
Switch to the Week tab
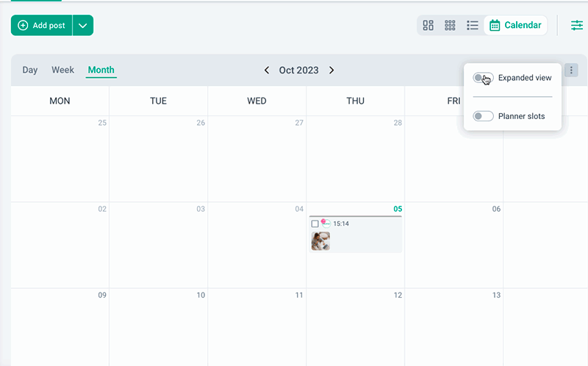[x=62, y=71]
